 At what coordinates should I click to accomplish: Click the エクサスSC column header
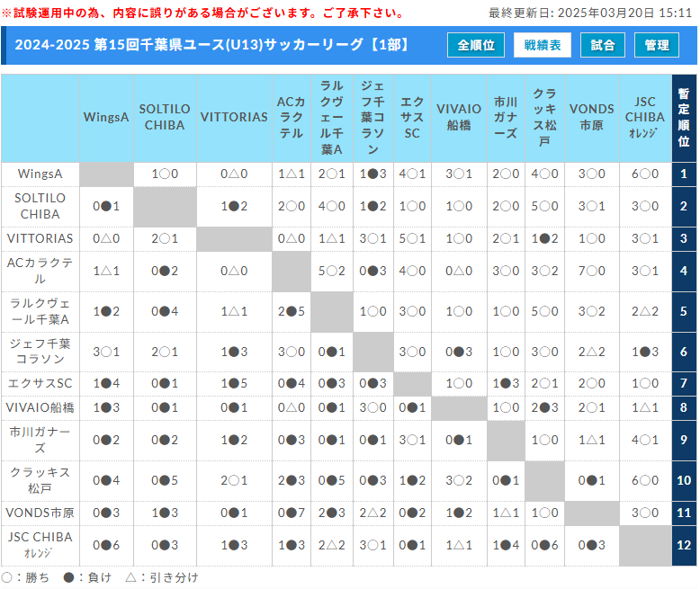[x=412, y=118]
